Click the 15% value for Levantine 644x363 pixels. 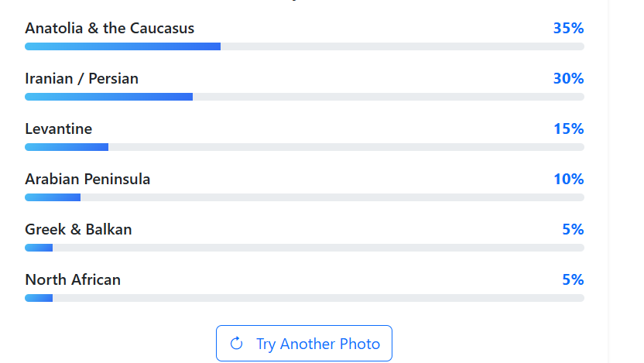pyautogui.click(x=568, y=129)
